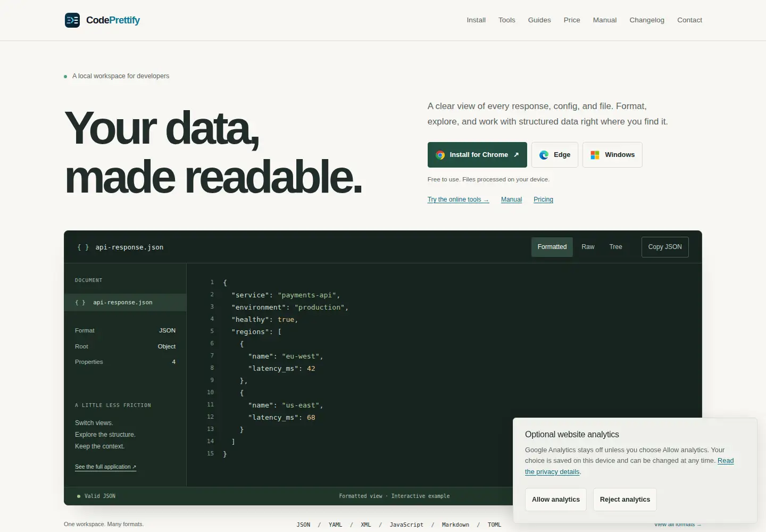Click the JavaScript format label

tap(406, 525)
